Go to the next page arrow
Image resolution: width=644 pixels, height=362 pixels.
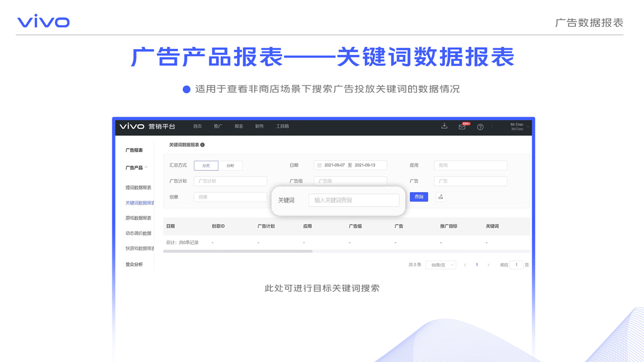pos(489,265)
